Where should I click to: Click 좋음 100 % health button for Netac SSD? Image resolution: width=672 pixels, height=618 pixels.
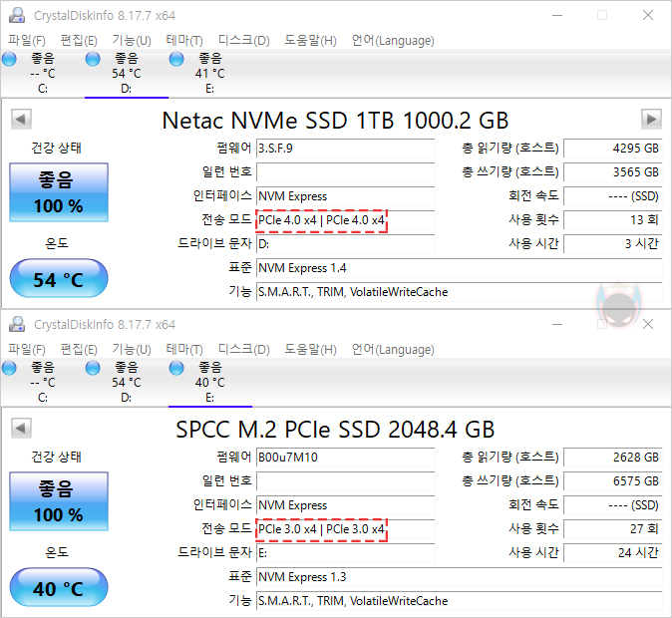point(59,192)
